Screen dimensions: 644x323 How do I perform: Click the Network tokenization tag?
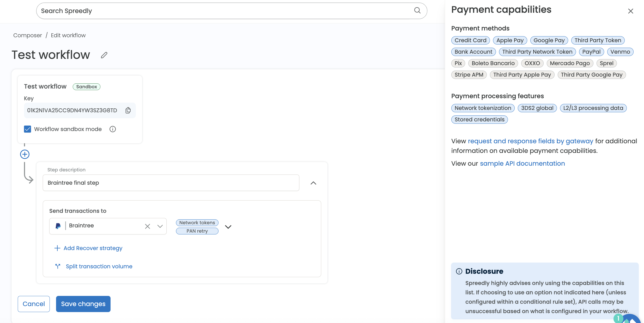click(483, 108)
